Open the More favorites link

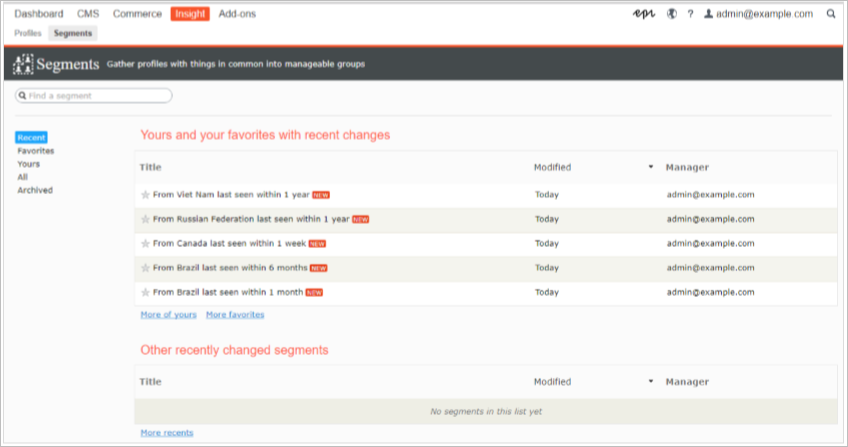235,314
